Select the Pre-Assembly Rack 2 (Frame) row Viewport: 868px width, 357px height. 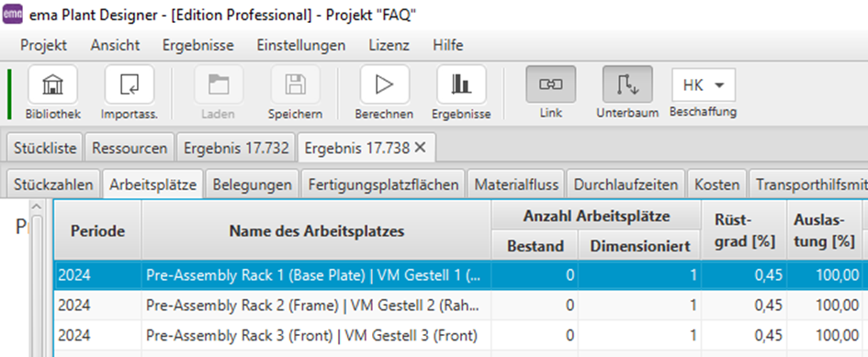(457, 306)
